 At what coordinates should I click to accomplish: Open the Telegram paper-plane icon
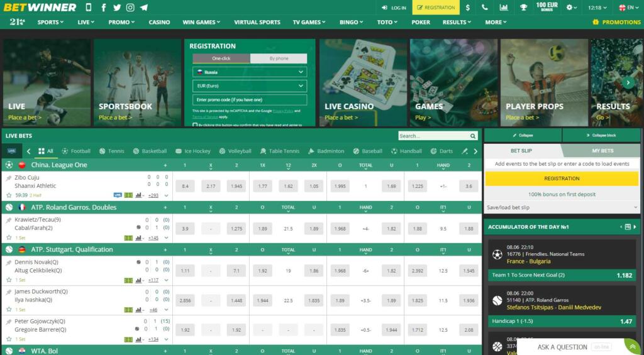(144, 8)
